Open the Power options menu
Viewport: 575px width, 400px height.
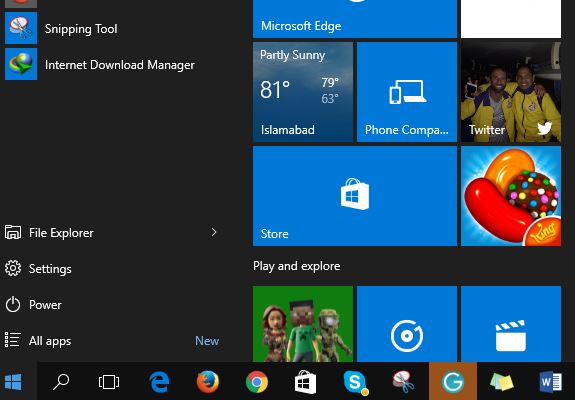110,305
